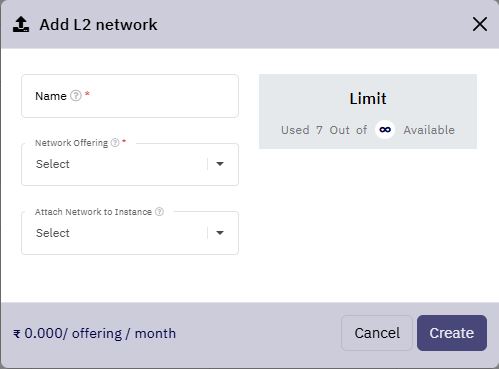Click the 0.000/ offering / month price text
Viewport: 499px width, 369px height.
coord(100,333)
